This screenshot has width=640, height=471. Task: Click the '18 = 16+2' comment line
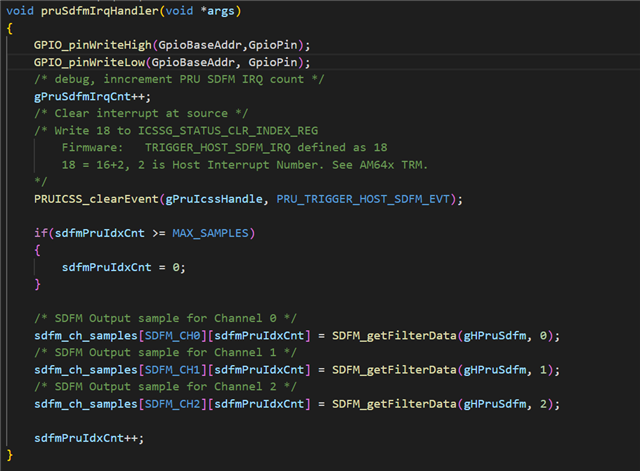click(x=244, y=165)
